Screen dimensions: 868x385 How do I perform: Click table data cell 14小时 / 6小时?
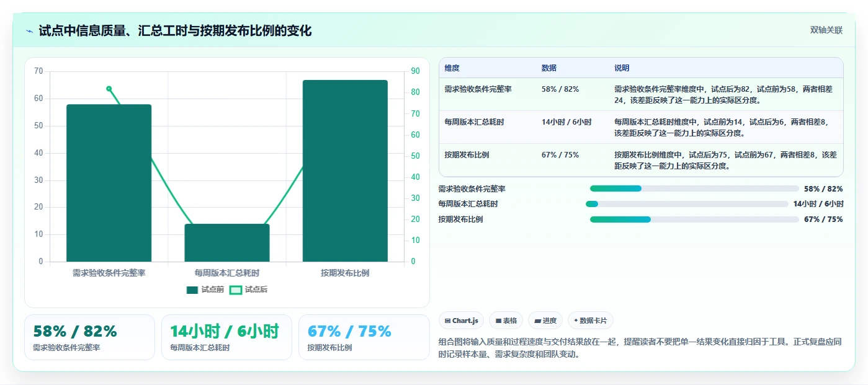click(x=566, y=122)
